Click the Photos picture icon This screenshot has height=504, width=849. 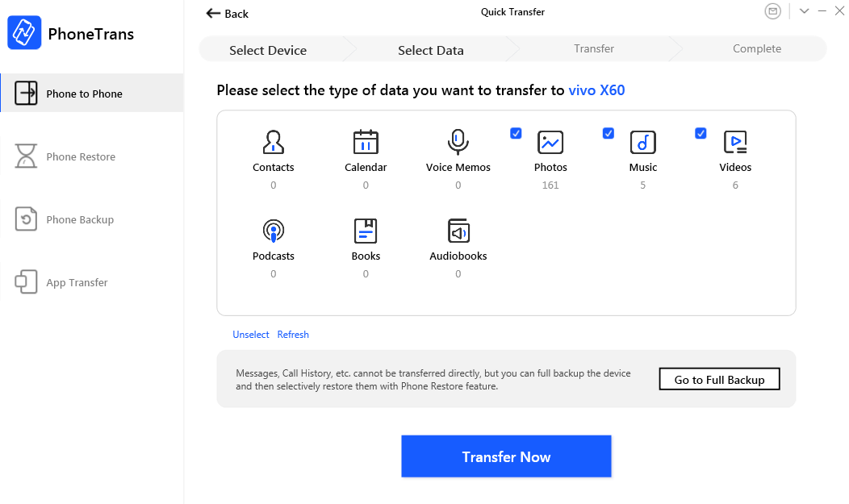coord(550,142)
